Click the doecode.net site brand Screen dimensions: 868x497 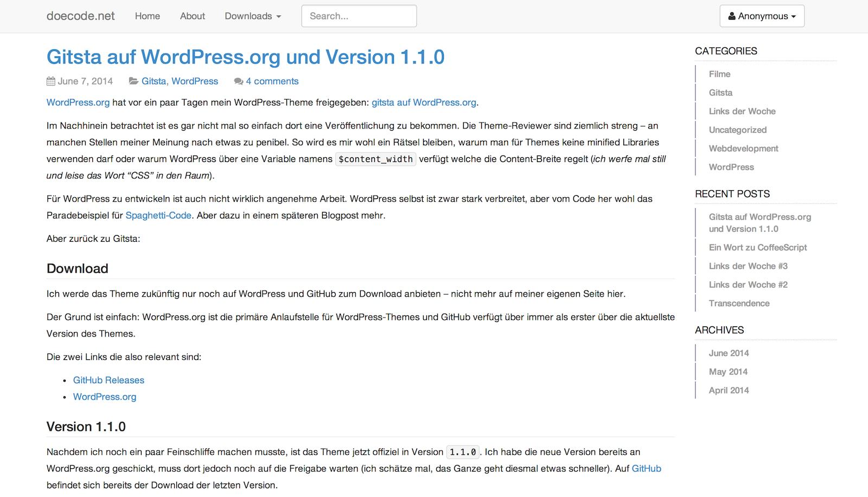(x=80, y=16)
